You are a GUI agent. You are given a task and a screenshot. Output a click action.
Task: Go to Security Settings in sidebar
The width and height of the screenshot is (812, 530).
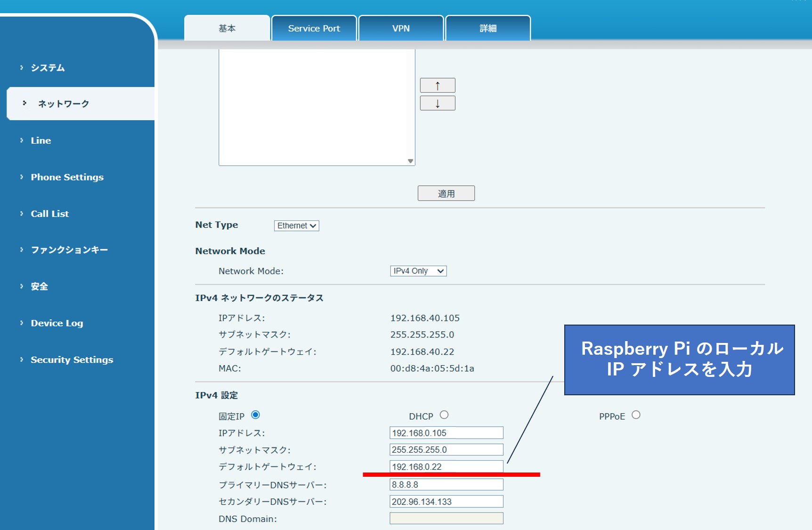(72, 360)
